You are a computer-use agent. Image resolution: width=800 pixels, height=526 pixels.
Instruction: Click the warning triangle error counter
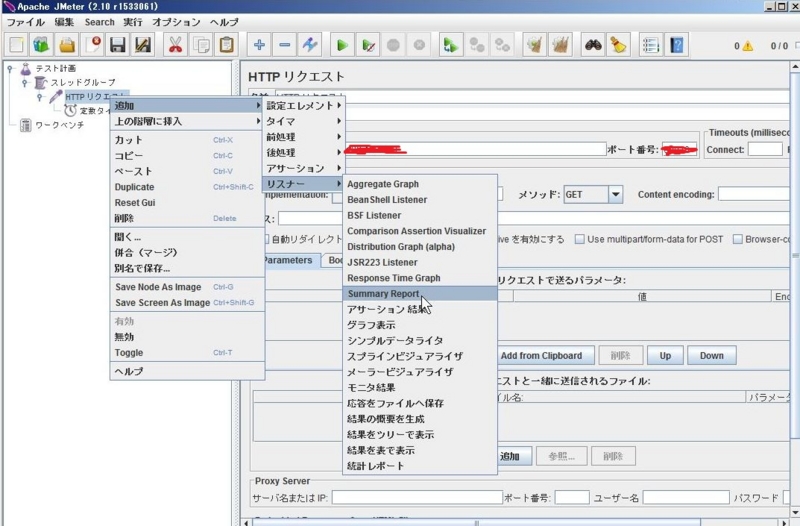tap(747, 46)
